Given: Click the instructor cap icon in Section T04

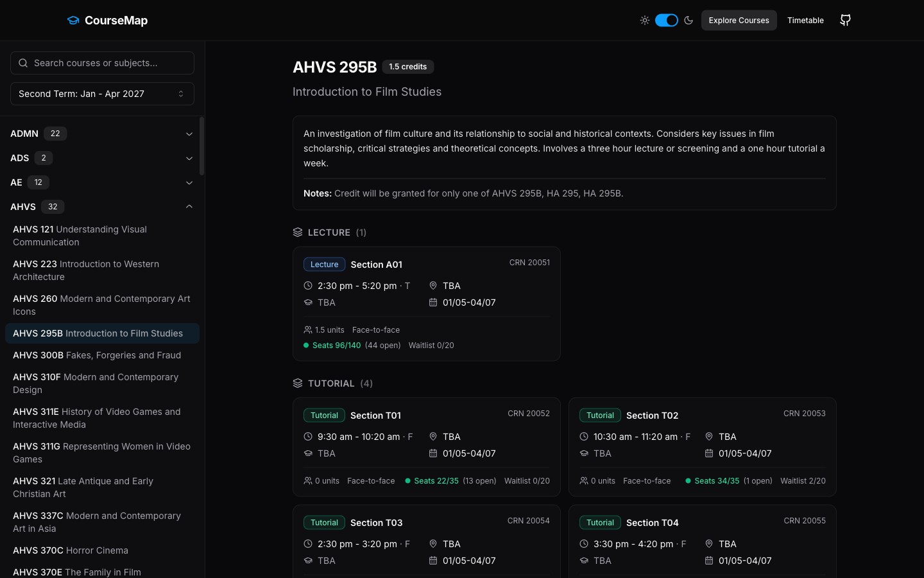Looking at the screenshot, I should pyautogui.click(x=584, y=561).
